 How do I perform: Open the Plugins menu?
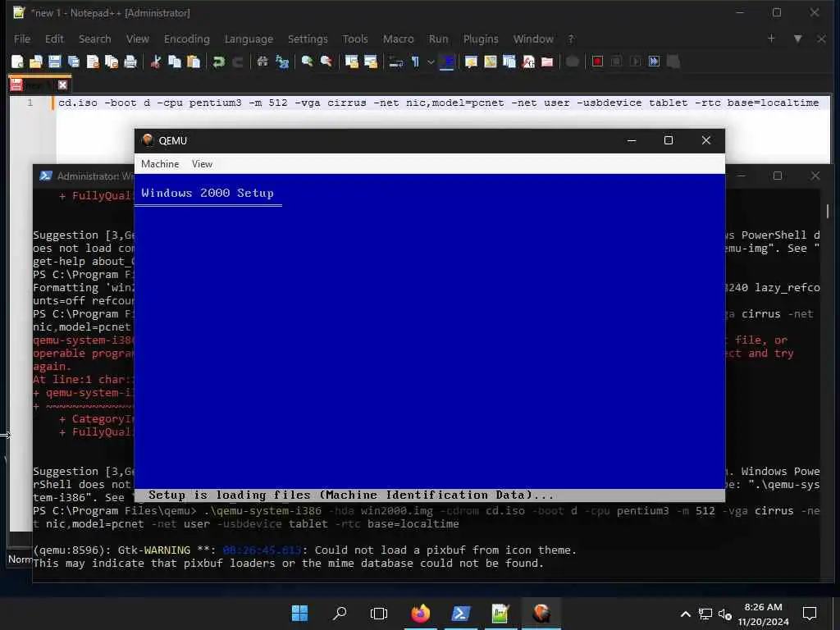coord(481,39)
